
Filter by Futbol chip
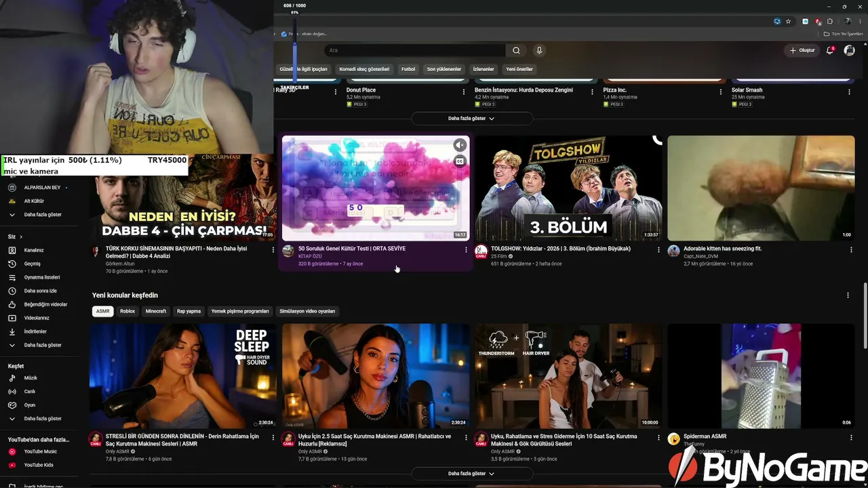pyautogui.click(x=408, y=69)
